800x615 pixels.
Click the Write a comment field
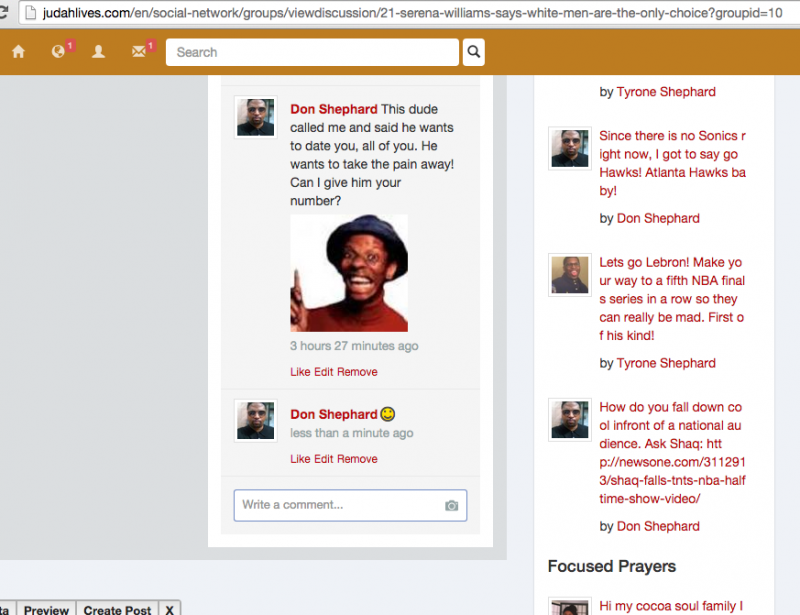tap(350, 505)
